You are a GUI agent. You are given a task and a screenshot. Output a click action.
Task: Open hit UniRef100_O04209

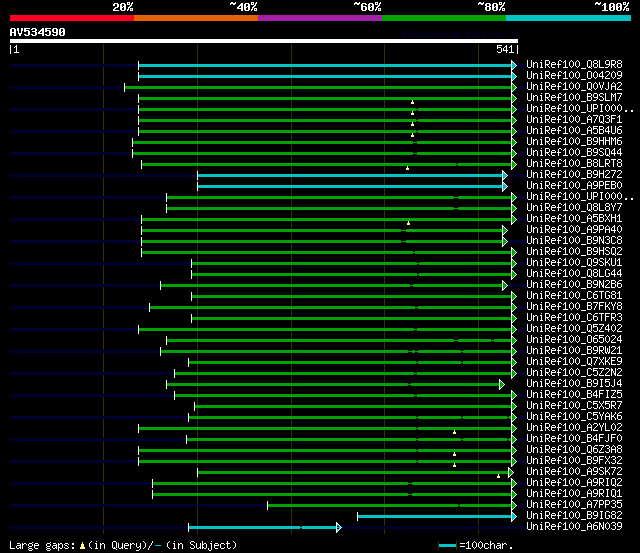coord(574,76)
